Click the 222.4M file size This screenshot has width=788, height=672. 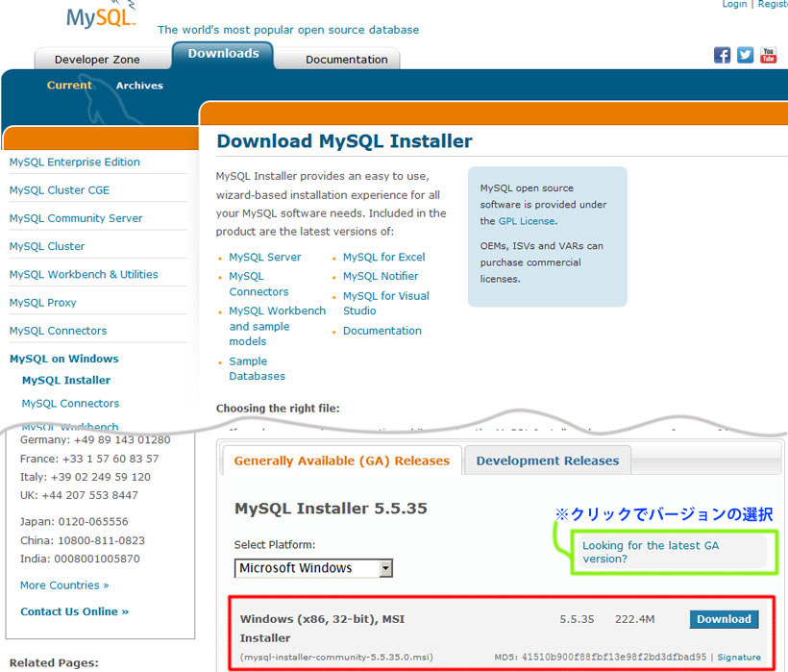click(x=634, y=619)
